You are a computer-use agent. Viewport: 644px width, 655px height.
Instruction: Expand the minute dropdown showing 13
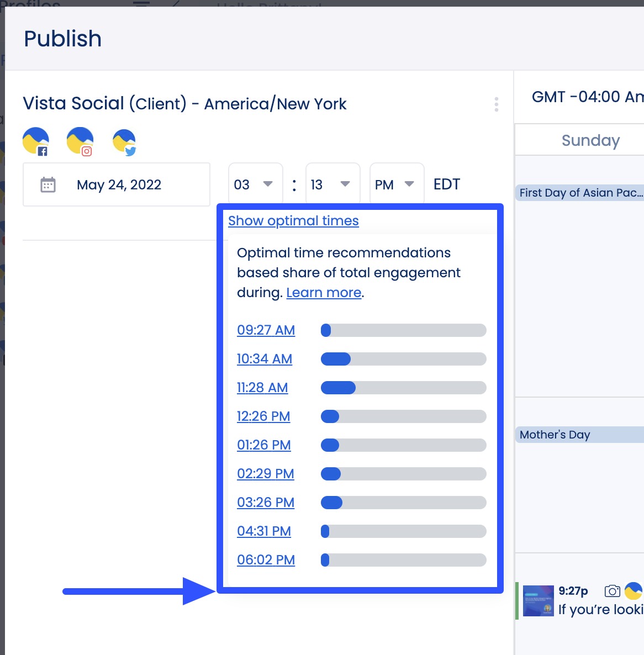coord(332,184)
